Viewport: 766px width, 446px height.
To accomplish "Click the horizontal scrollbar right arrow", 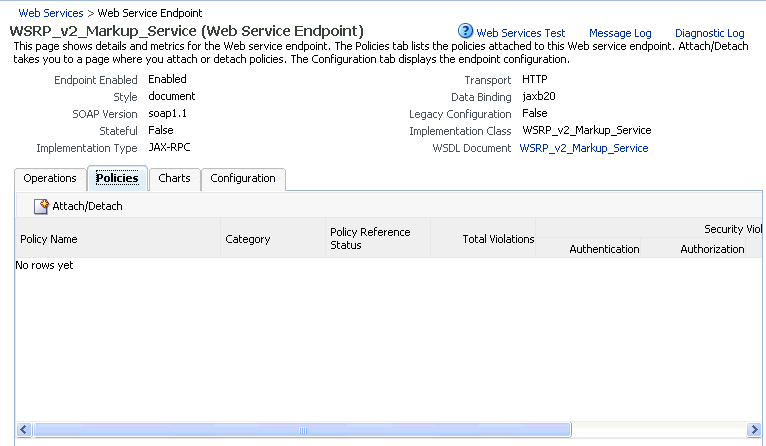I will click(x=754, y=430).
